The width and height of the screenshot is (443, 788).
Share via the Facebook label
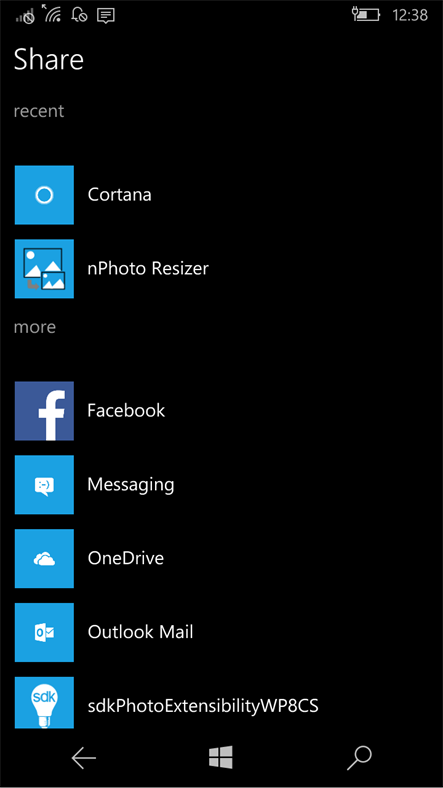coord(126,411)
